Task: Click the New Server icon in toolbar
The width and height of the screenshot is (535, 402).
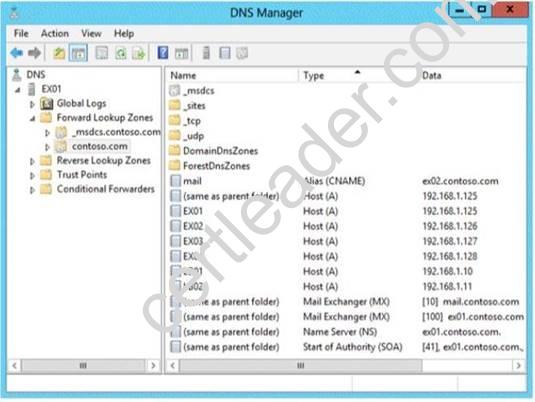Action: [x=206, y=53]
